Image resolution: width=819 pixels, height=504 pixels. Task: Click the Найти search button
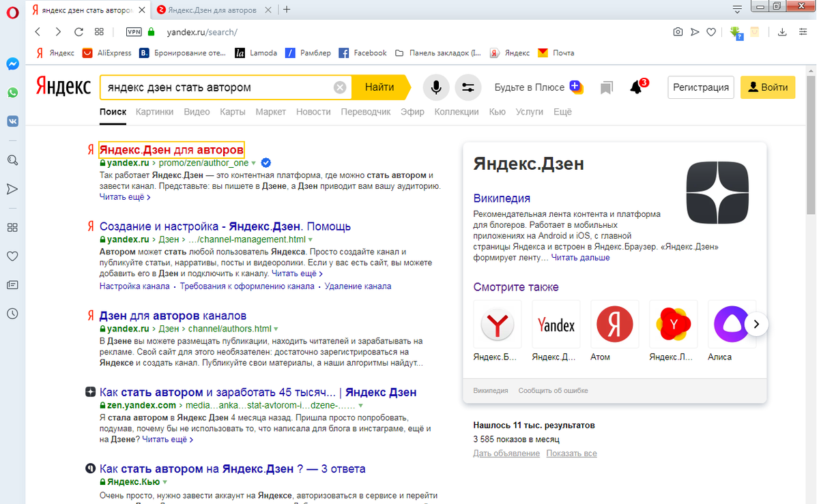379,87
